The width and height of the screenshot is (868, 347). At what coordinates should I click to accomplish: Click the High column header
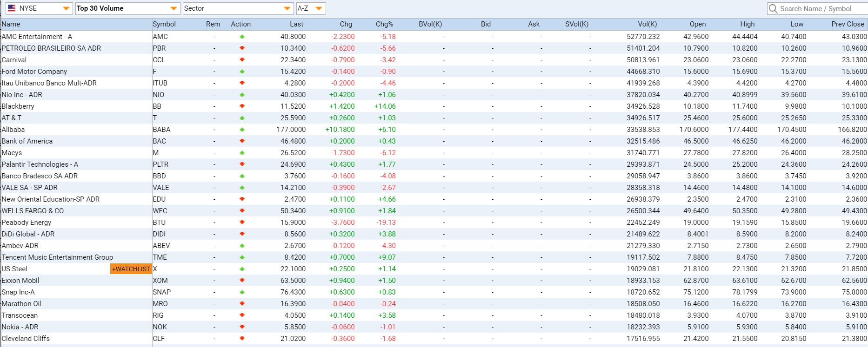tap(748, 24)
